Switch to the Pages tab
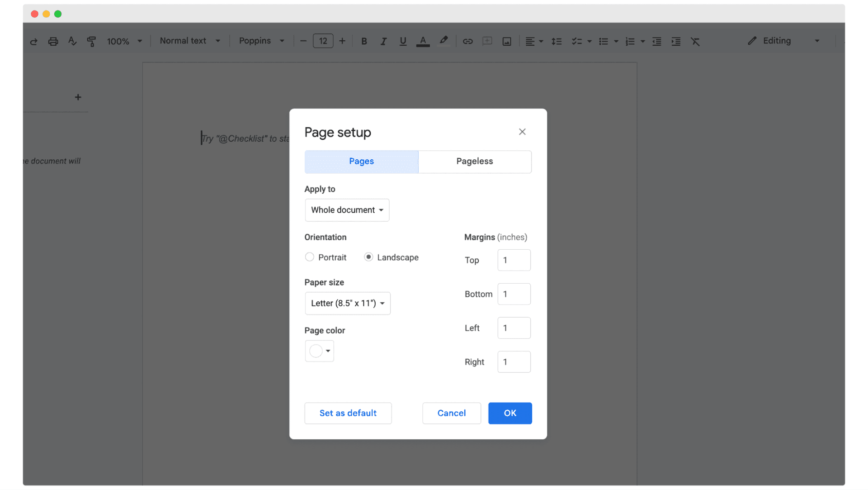Viewport: 868px width, 490px height. 362,161
